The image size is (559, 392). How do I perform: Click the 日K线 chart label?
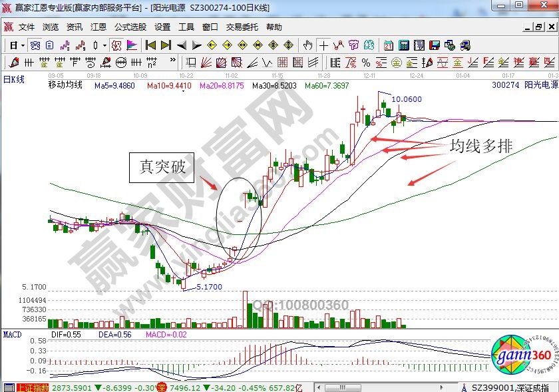14,79
